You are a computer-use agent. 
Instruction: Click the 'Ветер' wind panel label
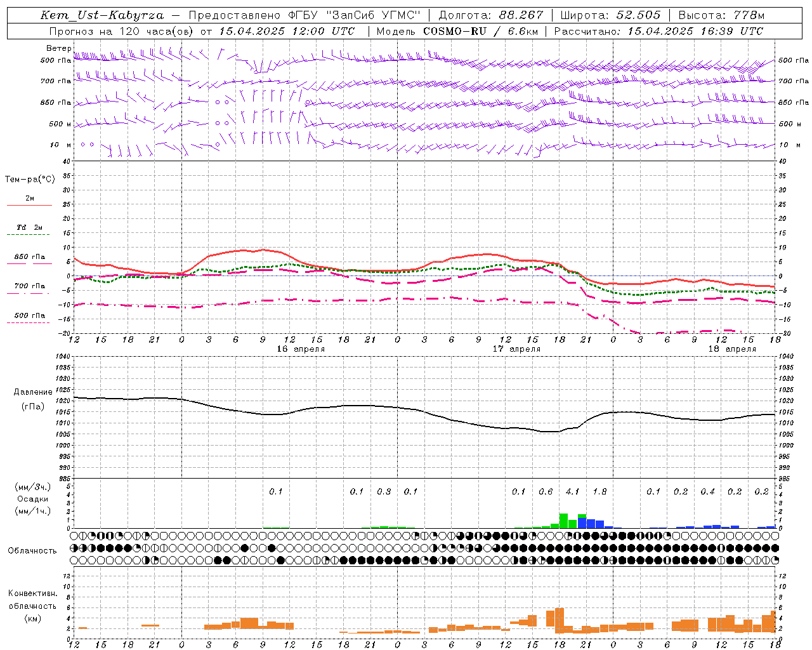coord(59,48)
